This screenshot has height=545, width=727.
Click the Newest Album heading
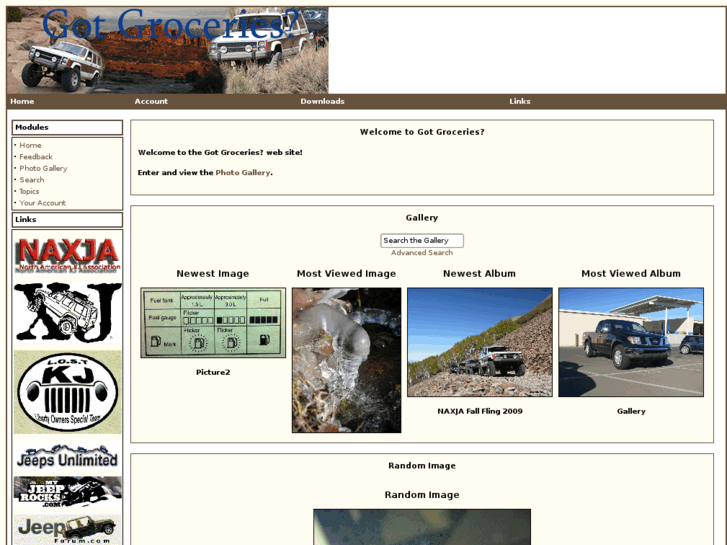click(479, 274)
